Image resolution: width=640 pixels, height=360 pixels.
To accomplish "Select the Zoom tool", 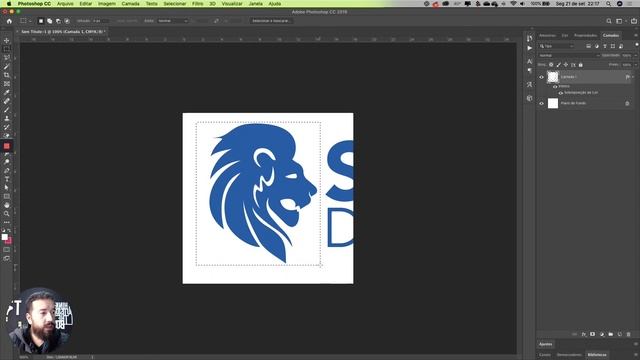I will tap(7, 213).
